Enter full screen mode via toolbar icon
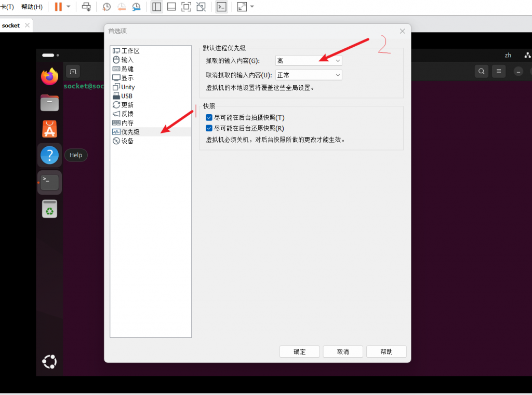Image resolution: width=532 pixels, height=395 pixels. 186,7
